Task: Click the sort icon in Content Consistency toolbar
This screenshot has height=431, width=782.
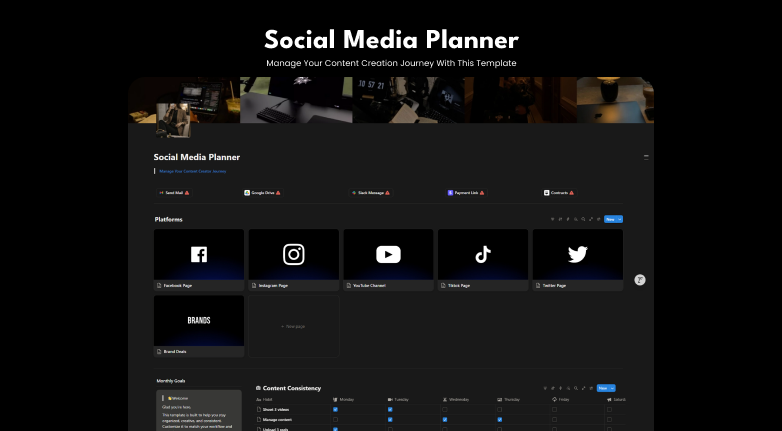Action: coord(553,388)
